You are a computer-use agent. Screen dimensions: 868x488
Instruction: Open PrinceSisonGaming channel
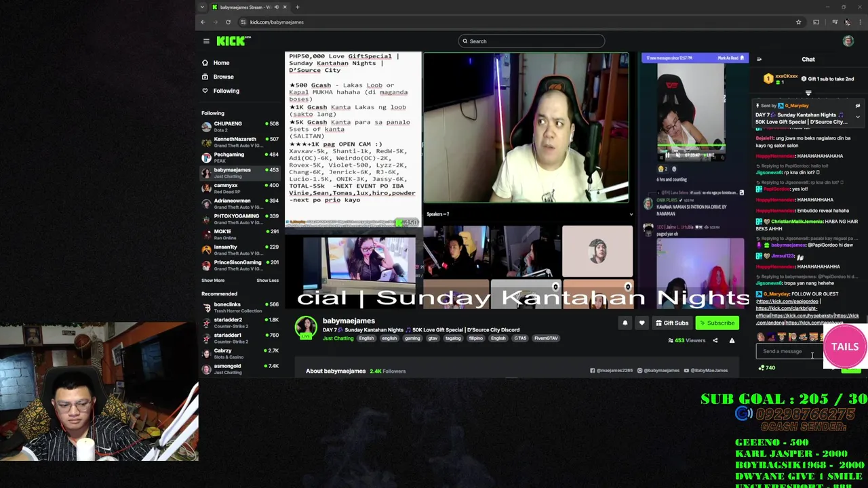click(x=240, y=265)
